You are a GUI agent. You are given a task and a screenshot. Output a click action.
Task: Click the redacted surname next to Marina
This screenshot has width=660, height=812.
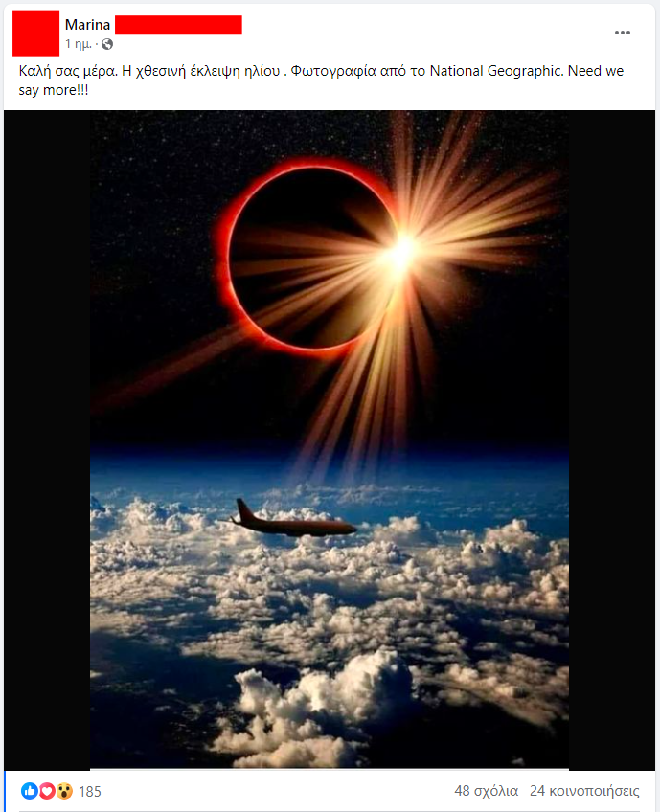pyautogui.click(x=178, y=25)
